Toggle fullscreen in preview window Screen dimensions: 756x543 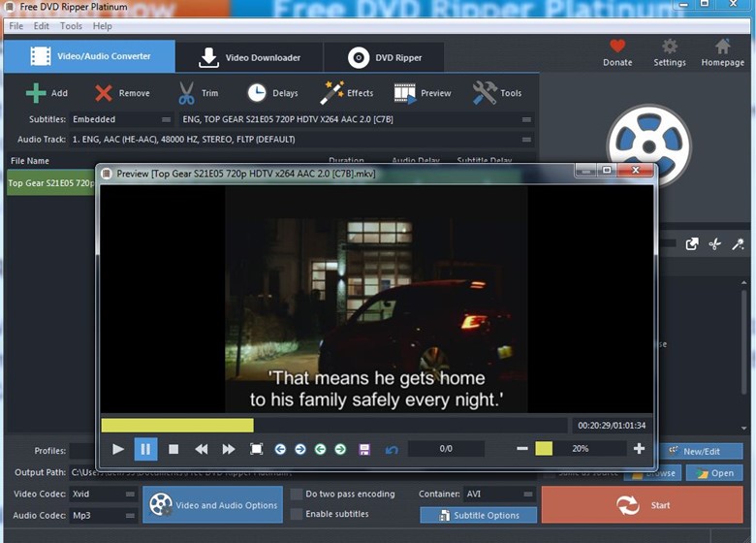(x=257, y=449)
